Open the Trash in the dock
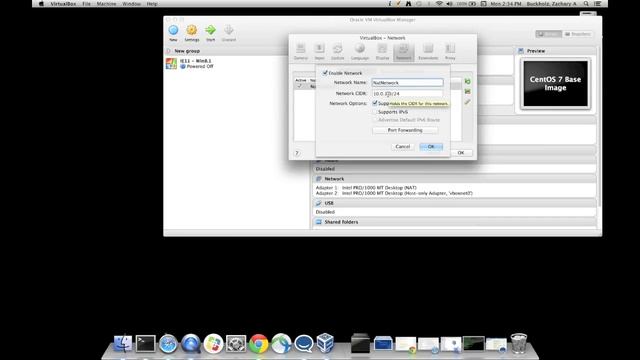Viewport: 640px width, 360px height. point(519,343)
